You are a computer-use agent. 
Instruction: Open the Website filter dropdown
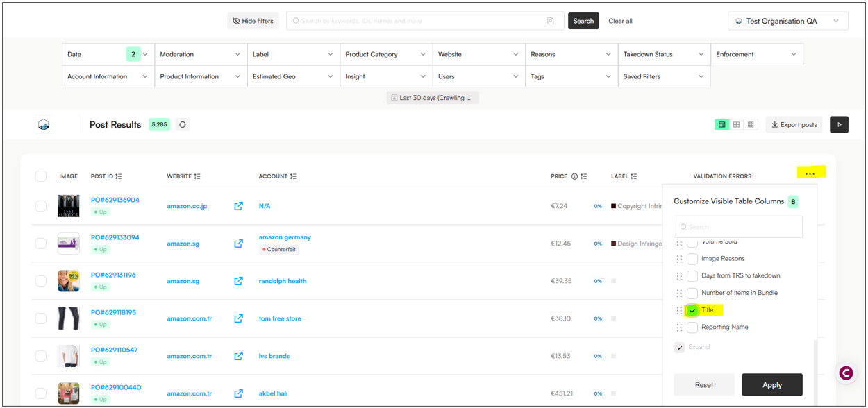[478, 54]
